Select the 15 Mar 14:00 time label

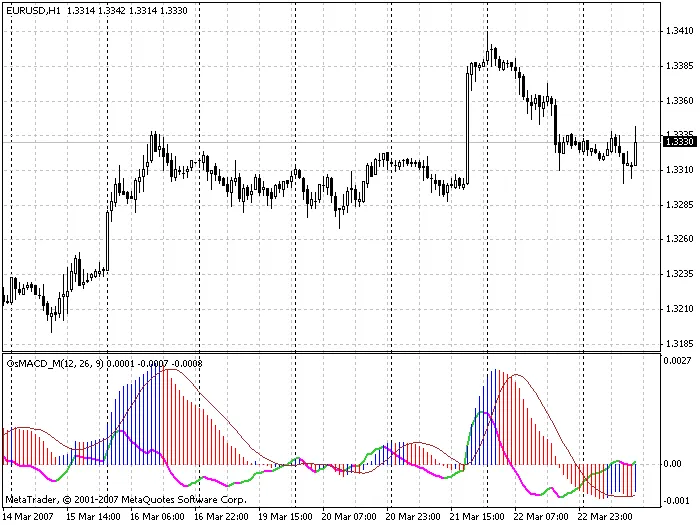94,517
